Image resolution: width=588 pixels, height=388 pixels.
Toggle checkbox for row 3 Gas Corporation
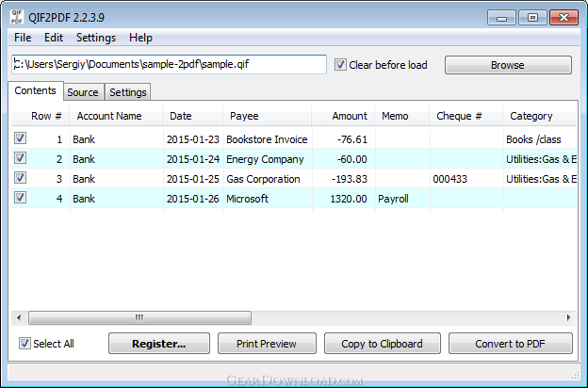click(x=20, y=177)
